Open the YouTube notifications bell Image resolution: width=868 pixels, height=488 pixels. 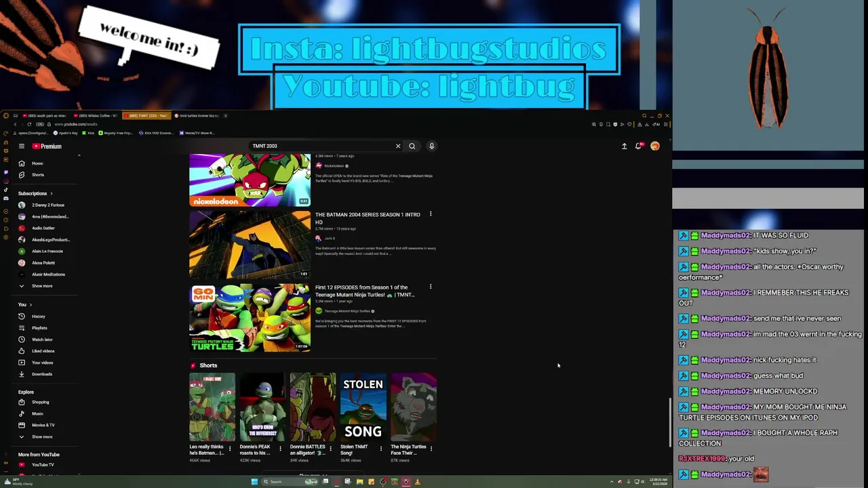639,146
